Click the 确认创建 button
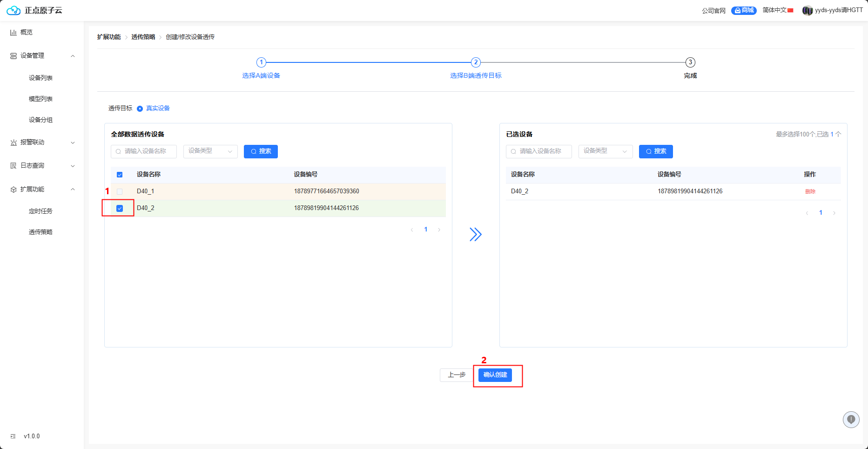 [x=495, y=375]
